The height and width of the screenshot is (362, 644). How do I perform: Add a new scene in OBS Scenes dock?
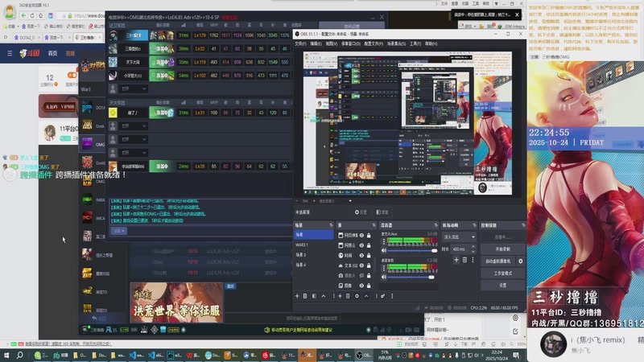point(297,296)
